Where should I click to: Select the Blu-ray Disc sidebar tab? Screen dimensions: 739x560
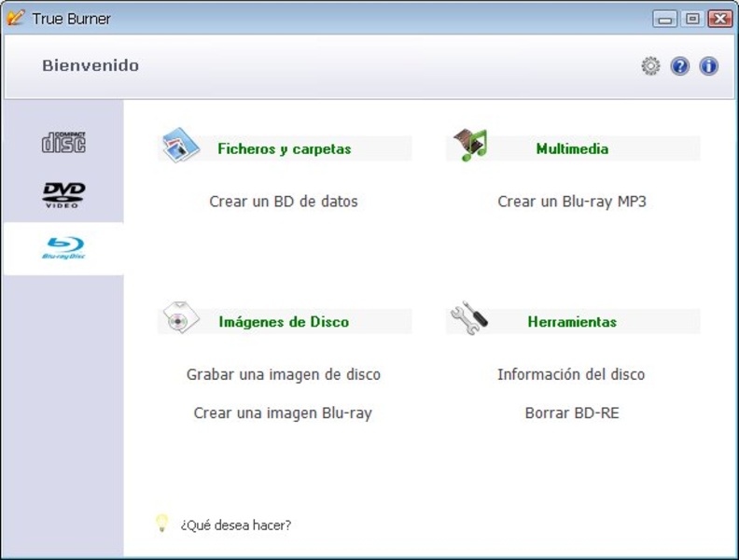click(63, 248)
